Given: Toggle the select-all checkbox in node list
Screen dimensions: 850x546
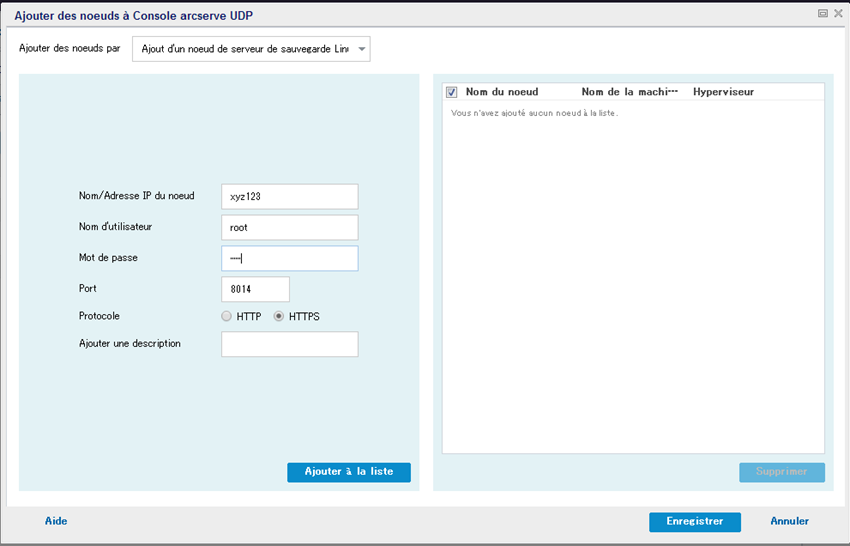Looking at the screenshot, I should click(x=452, y=92).
